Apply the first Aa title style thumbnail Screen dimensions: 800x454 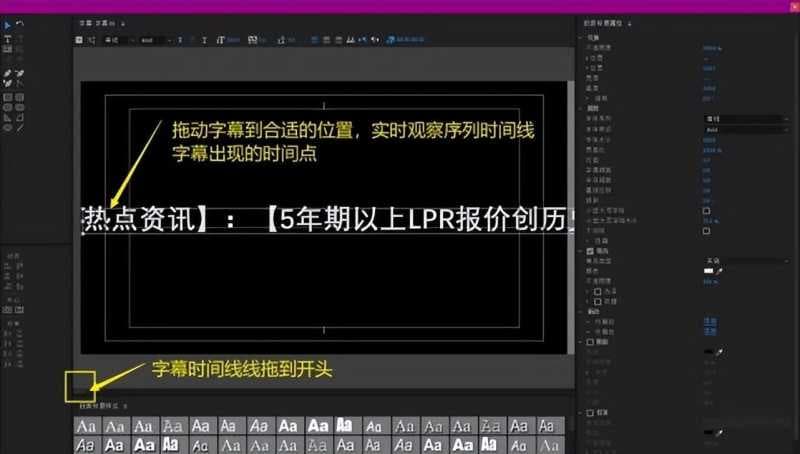click(87, 425)
